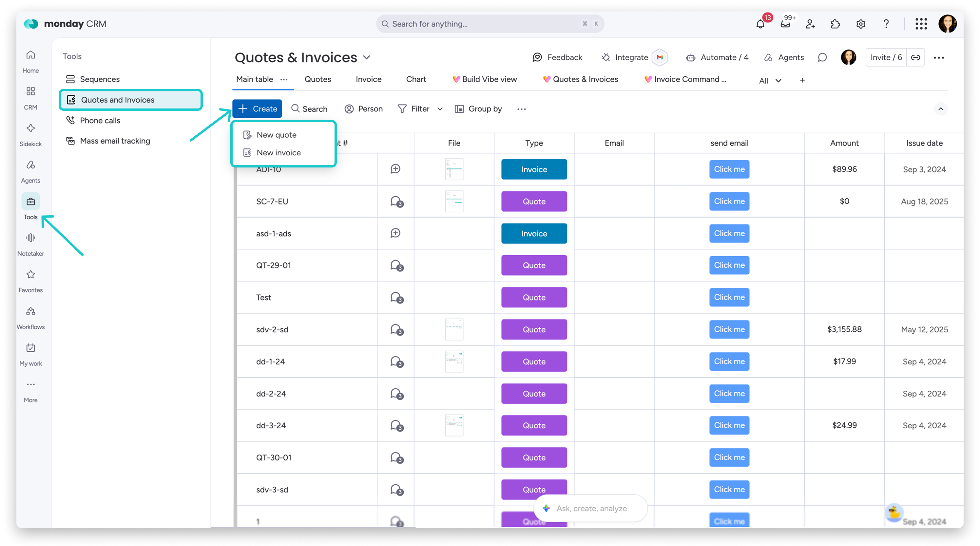Switch to the Quotes tab
Image resolution: width=980 pixels, height=546 pixels.
tap(318, 79)
